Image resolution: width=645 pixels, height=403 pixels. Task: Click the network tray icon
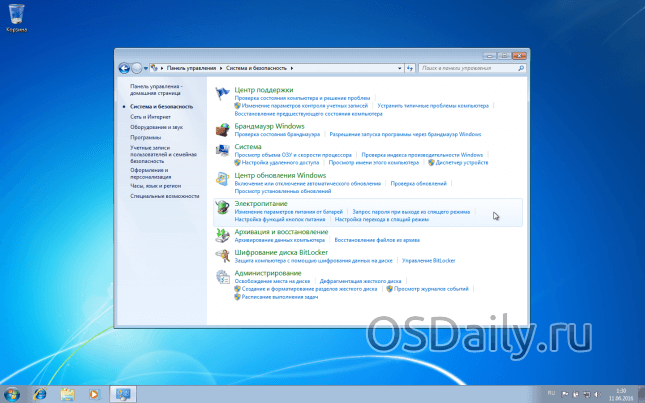pyautogui.click(x=587, y=394)
